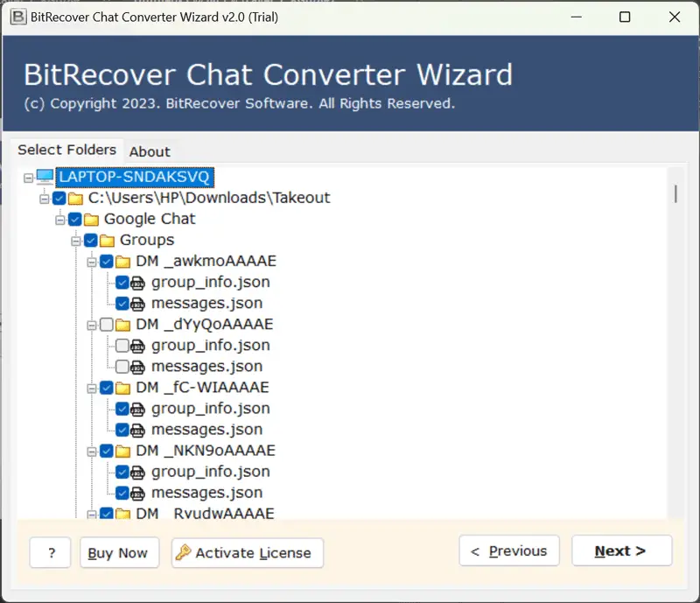This screenshot has width=700, height=603.
Task: Click file icon of group_info.json under DM _awkmoAAAAE
Action: [x=138, y=283]
